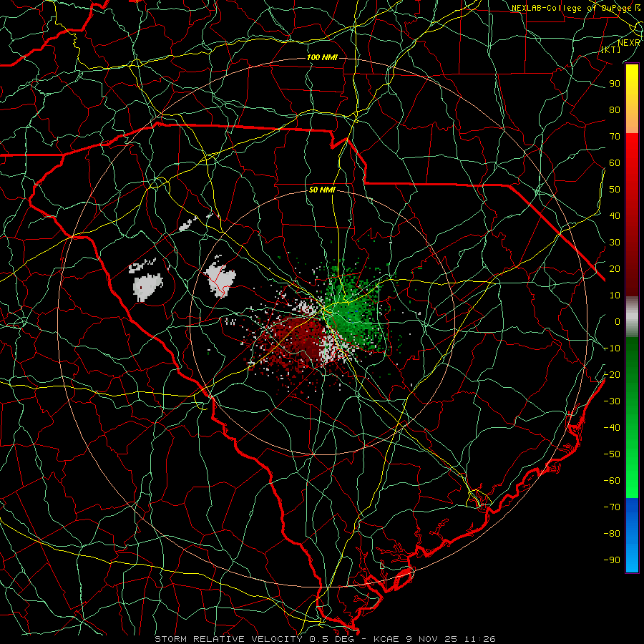Click the -90 value on the velocity scale
This screenshot has width=644, height=644.
tap(612, 560)
